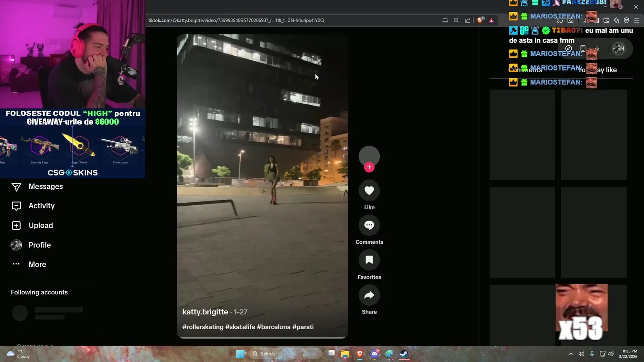Open Upload in the sidebar
644x362 pixels.
[32, 225]
